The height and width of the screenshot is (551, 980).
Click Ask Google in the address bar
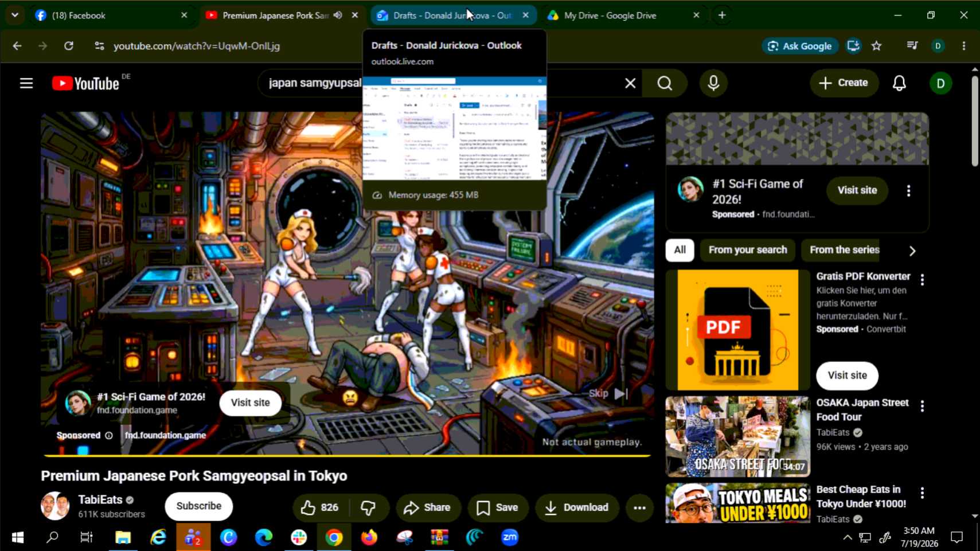click(x=800, y=46)
